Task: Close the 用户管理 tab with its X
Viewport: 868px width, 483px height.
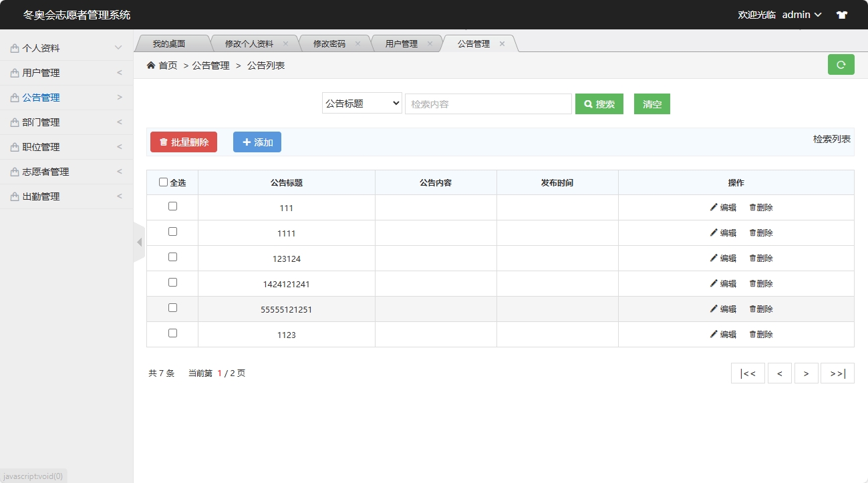Action: 430,44
